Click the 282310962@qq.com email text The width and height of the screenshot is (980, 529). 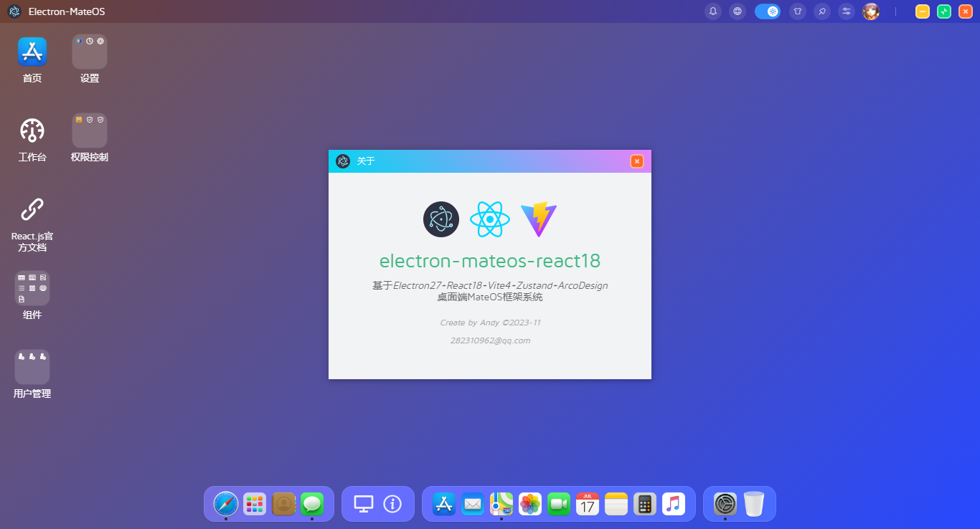490,340
